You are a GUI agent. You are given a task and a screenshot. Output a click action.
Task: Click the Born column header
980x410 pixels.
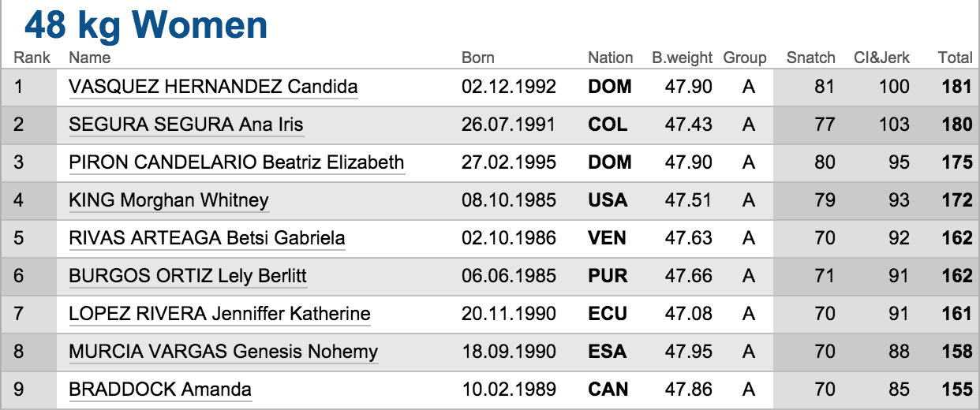(x=478, y=58)
